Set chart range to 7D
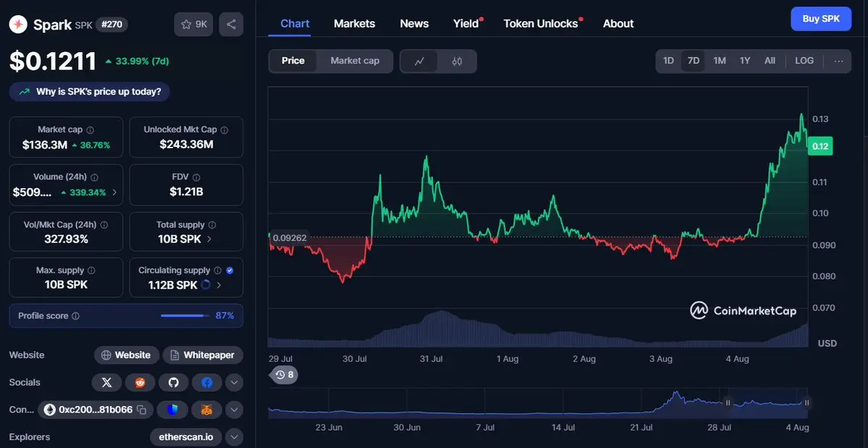Screen dimensions: 868x448 click(693, 61)
